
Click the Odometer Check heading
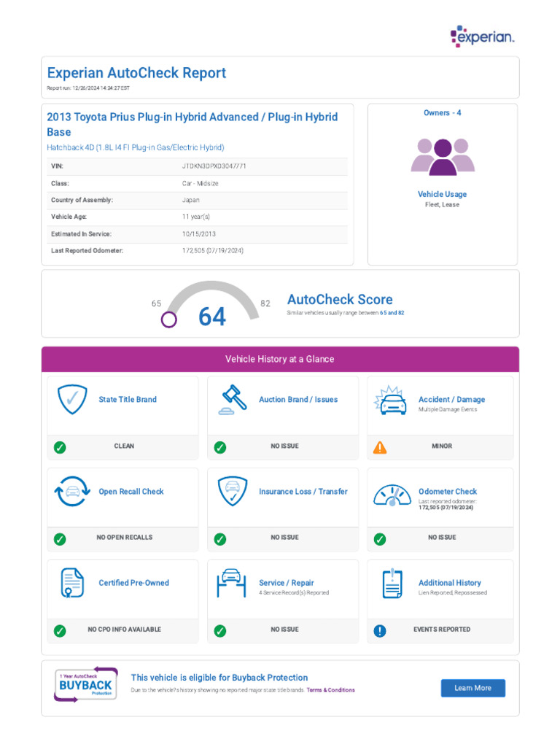448,491
